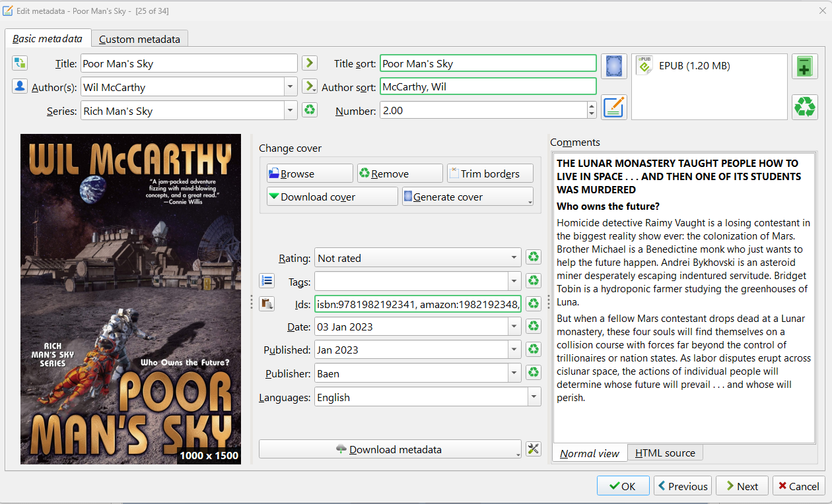This screenshot has height=504, width=832.
Task: Click the green arrow beside Title field
Action: coord(309,63)
